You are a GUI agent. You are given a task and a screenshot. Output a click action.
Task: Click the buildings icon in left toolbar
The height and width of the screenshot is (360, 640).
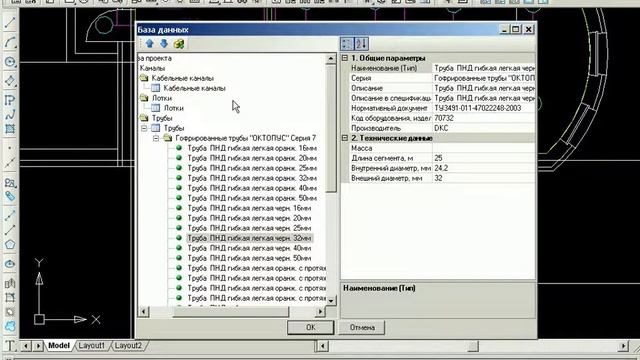(x=10, y=282)
